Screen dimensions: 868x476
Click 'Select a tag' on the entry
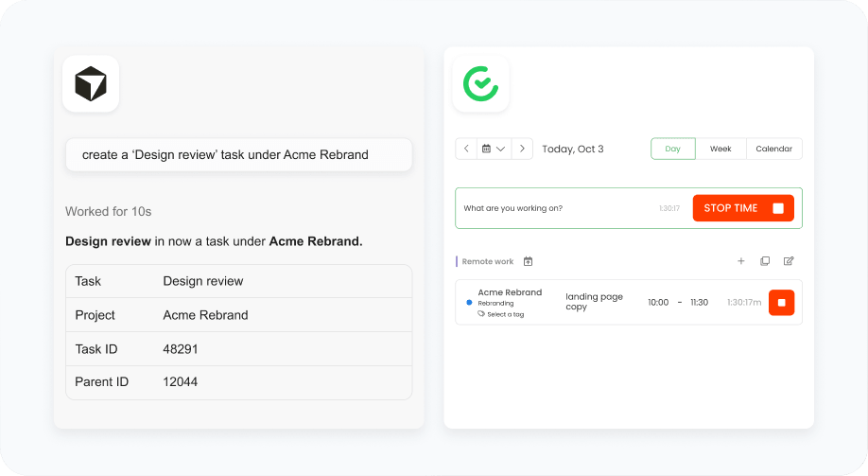[501, 314]
